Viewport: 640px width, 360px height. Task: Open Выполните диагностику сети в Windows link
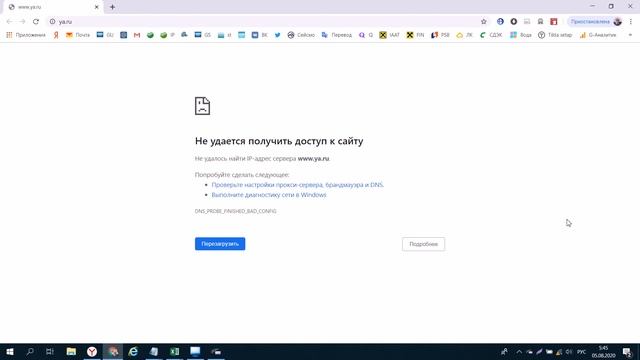point(269,195)
